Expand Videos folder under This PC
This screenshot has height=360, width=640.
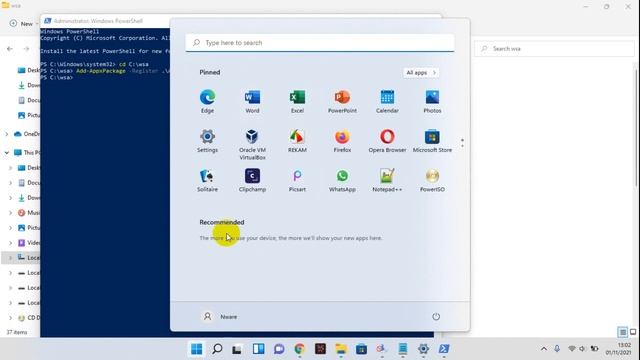click(x=11, y=243)
